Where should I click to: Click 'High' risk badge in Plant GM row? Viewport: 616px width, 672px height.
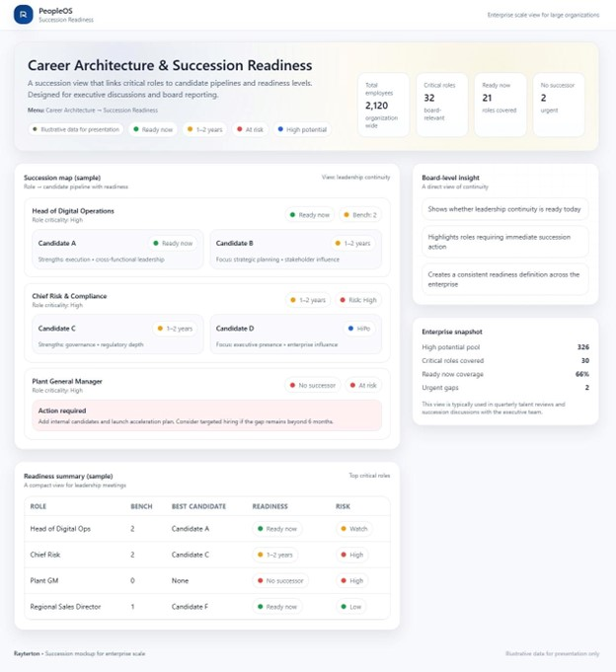pos(352,580)
